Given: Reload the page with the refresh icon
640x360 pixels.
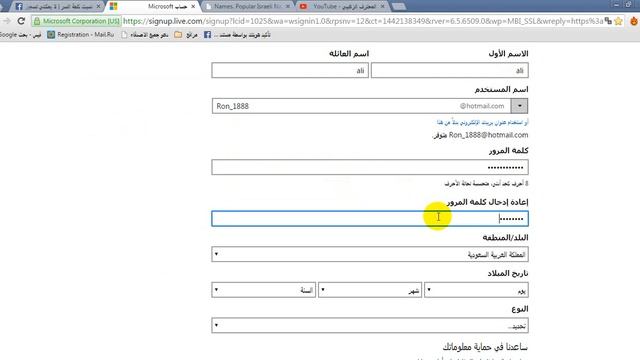Looking at the screenshot, I should pos(21,21).
